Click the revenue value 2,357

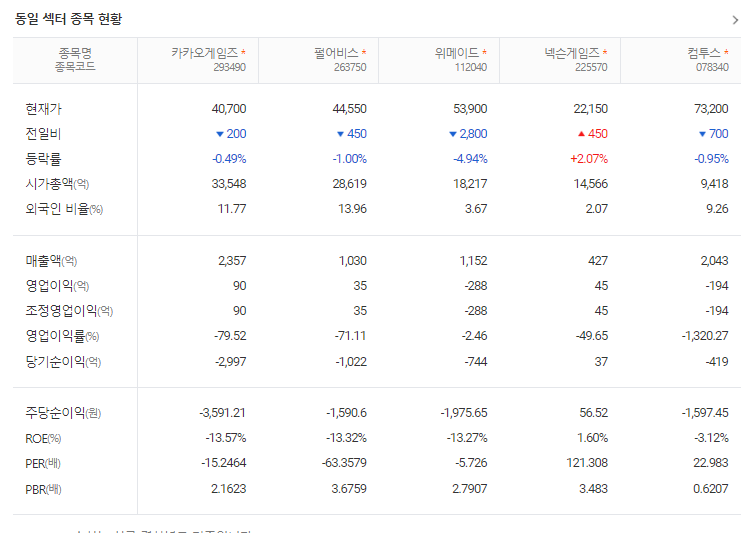(x=232, y=261)
